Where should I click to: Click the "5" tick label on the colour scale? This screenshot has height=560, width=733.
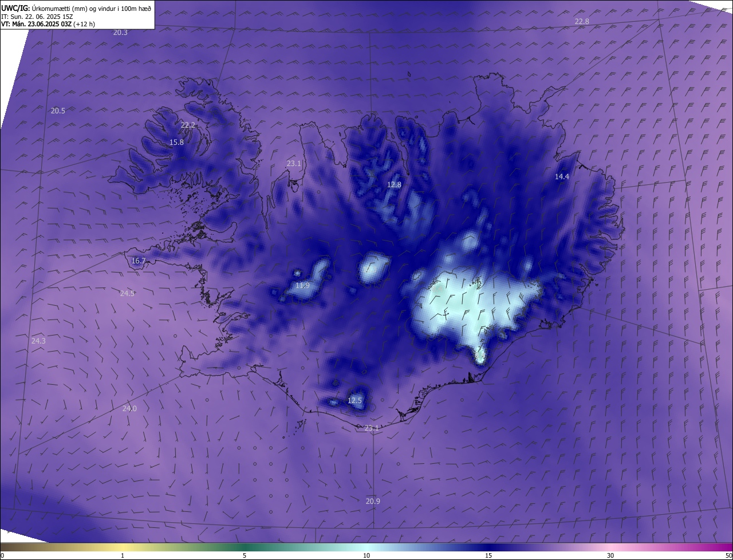pyautogui.click(x=245, y=555)
